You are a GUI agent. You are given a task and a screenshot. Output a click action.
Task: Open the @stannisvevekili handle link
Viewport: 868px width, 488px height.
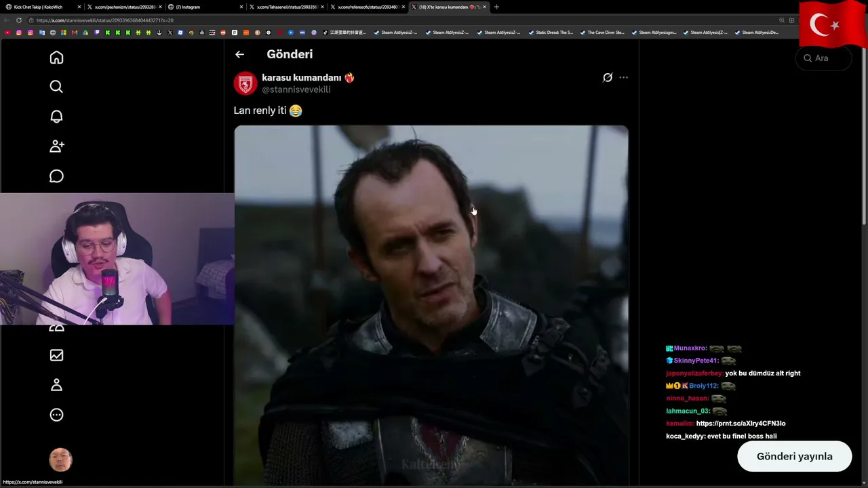[x=296, y=89]
